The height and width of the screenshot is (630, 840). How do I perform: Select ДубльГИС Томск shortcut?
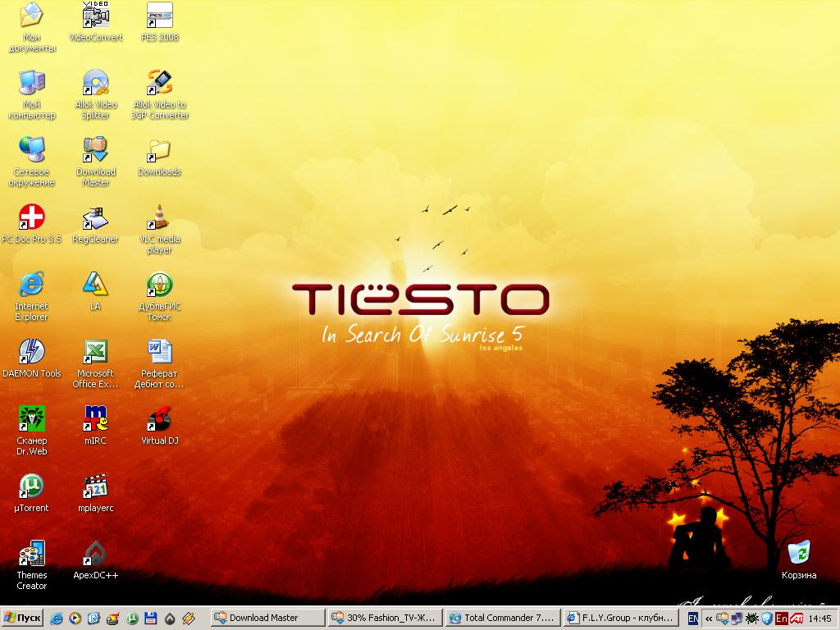[x=160, y=296]
